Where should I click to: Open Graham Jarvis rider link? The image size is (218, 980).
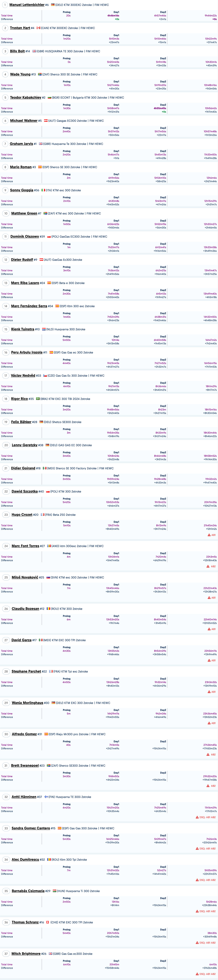[x=21, y=144]
